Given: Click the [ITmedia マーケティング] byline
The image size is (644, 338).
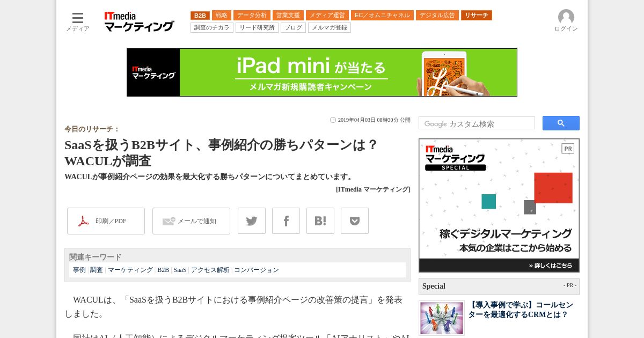Looking at the screenshot, I should [373, 189].
